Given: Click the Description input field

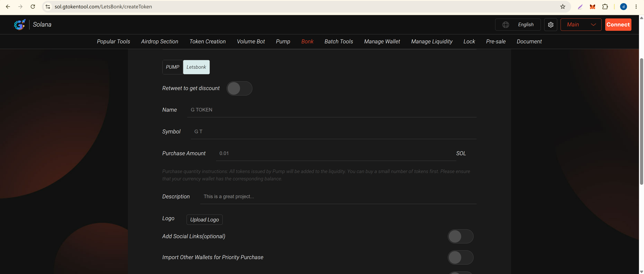Looking at the screenshot, I should [338, 196].
